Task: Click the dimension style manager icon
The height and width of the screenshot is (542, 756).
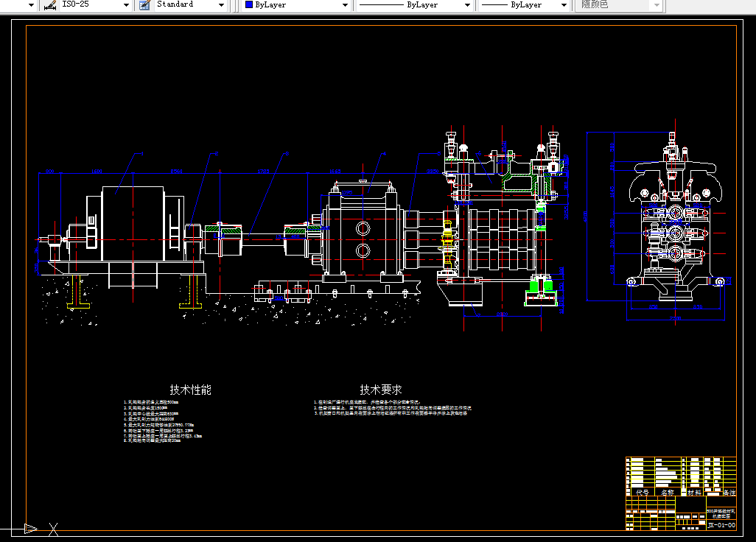Action: [x=50, y=5]
